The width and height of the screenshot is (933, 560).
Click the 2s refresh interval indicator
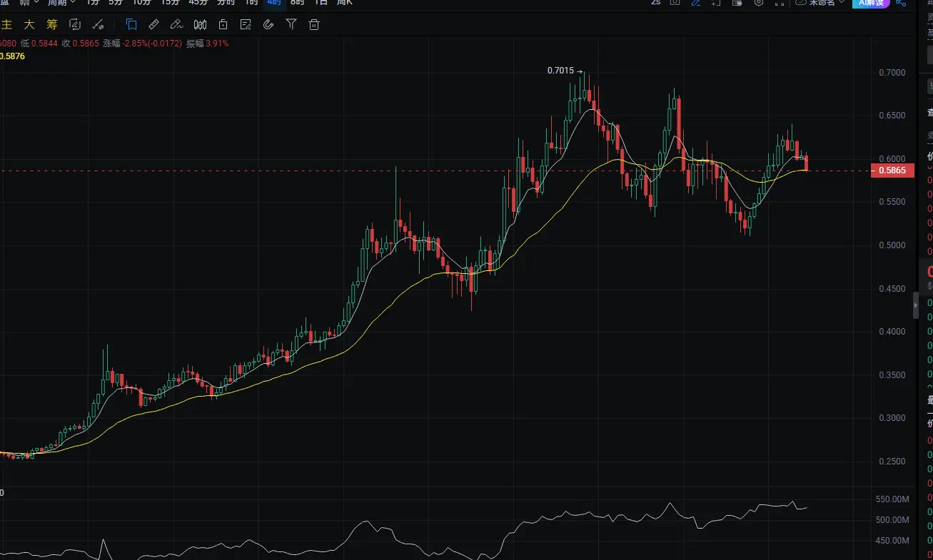click(655, 2)
